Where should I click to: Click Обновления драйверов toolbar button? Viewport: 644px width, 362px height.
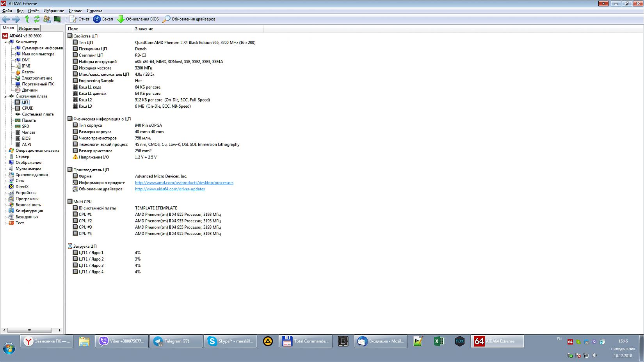(x=189, y=19)
